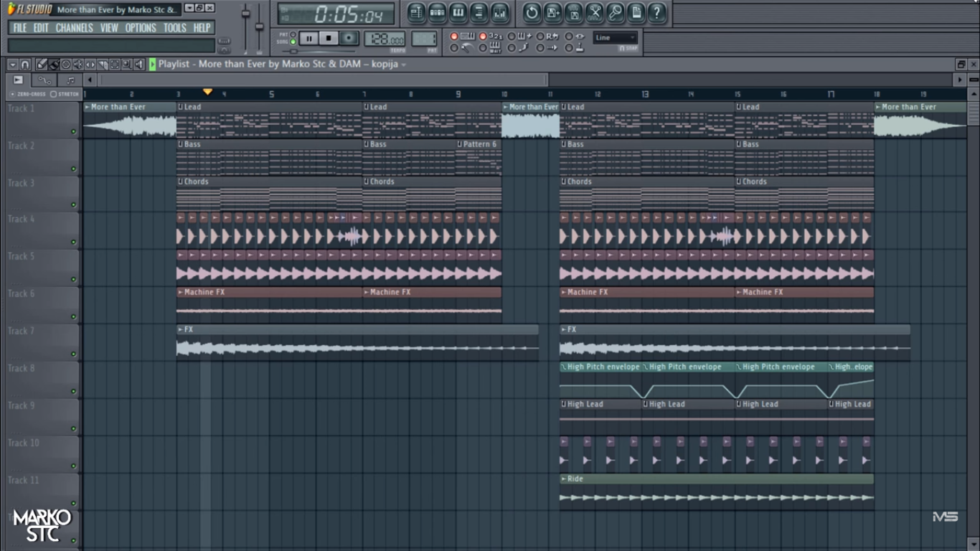Open the Line snap dropdown
Image resolution: width=980 pixels, height=551 pixels.
(x=615, y=37)
